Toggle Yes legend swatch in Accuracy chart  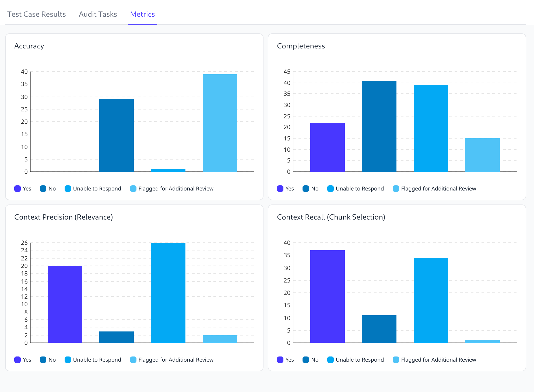17,189
